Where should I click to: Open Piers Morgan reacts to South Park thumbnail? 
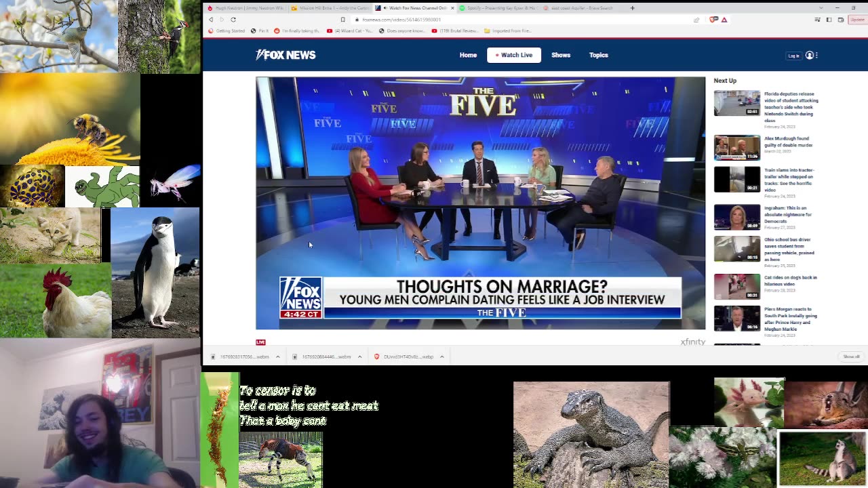[736, 319]
